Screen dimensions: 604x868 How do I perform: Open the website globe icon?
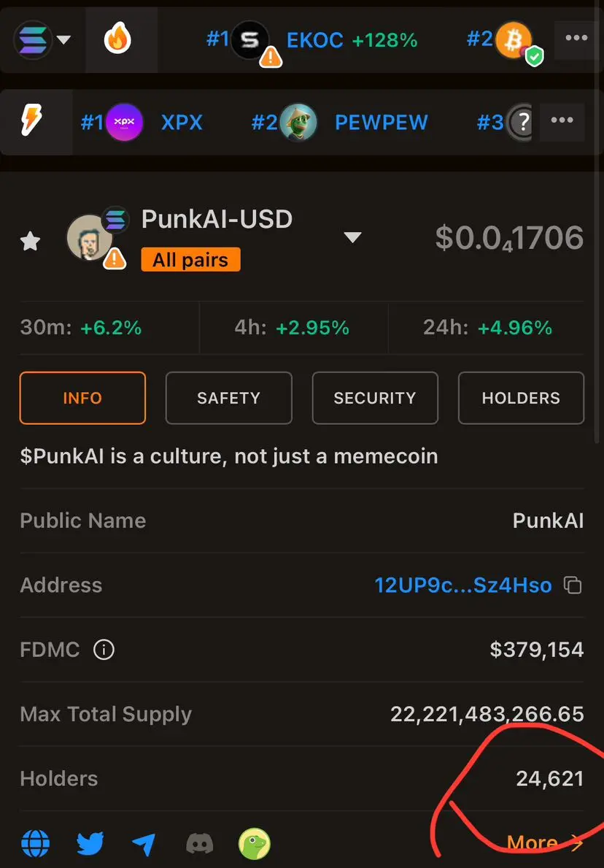click(x=36, y=844)
